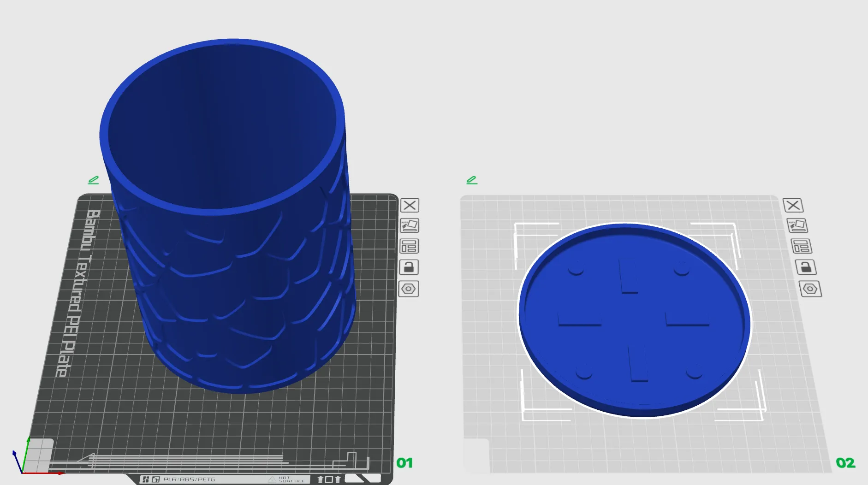Edit plate 02 name with pencil icon
868x485 pixels.
pyautogui.click(x=472, y=180)
